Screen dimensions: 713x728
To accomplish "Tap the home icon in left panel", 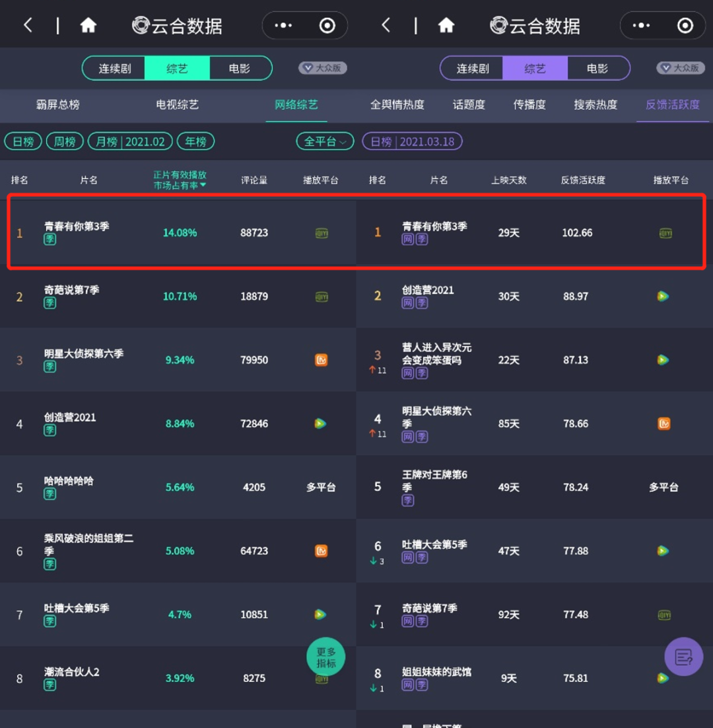I will (x=88, y=26).
